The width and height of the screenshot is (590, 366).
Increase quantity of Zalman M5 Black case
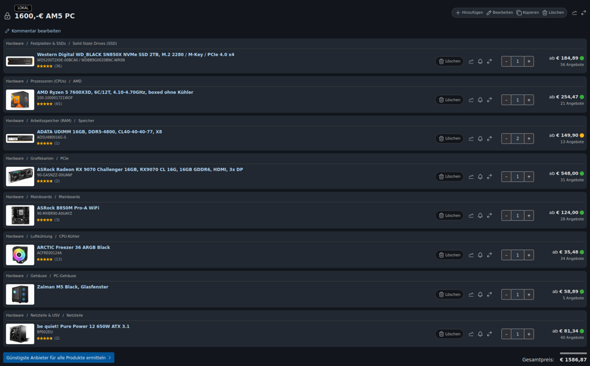click(x=529, y=295)
